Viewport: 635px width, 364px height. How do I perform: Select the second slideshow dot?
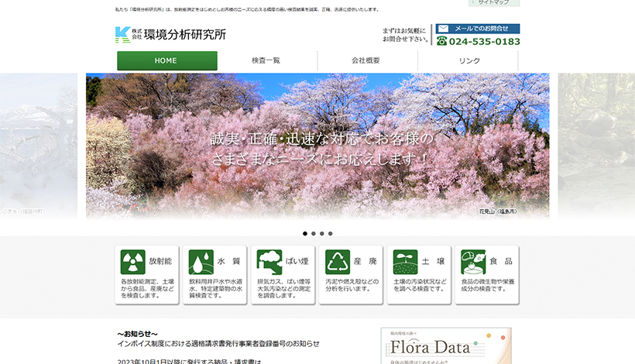coord(314,234)
